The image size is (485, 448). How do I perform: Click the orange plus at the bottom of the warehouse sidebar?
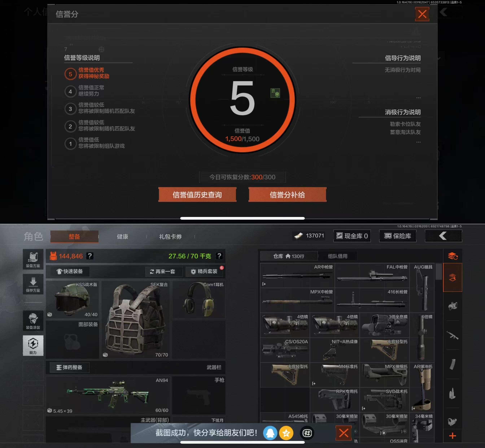coord(452,436)
